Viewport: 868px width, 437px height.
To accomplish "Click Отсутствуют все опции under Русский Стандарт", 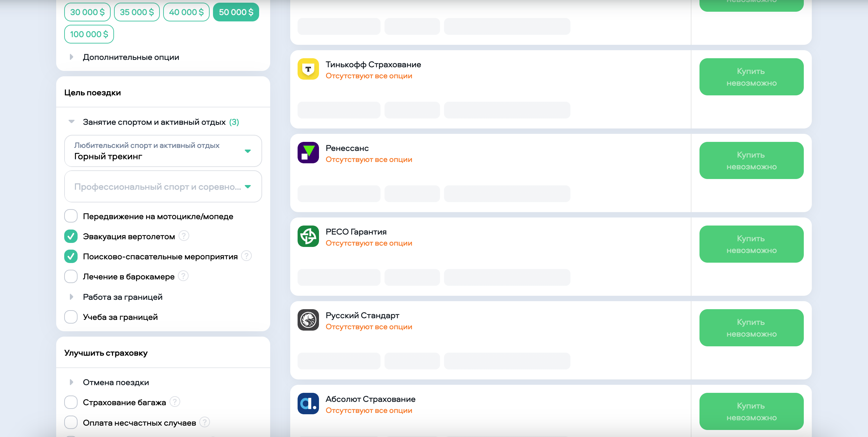I will point(369,327).
